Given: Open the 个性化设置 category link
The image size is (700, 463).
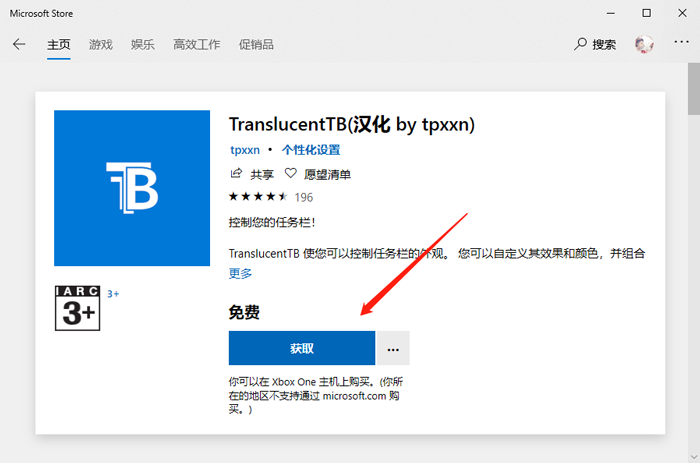Looking at the screenshot, I should [x=311, y=150].
